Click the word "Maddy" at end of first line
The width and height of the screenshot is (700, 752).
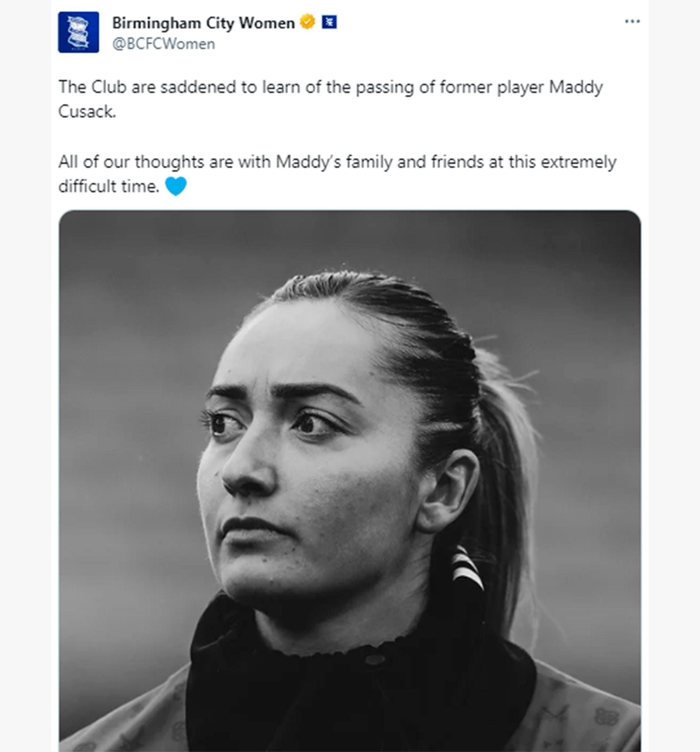coord(576,87)
